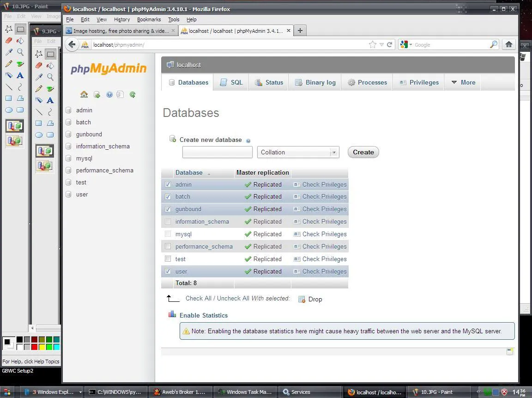Switch to the SQL tab
This screenshot has width=532, height=398.
tap(231, 82)
